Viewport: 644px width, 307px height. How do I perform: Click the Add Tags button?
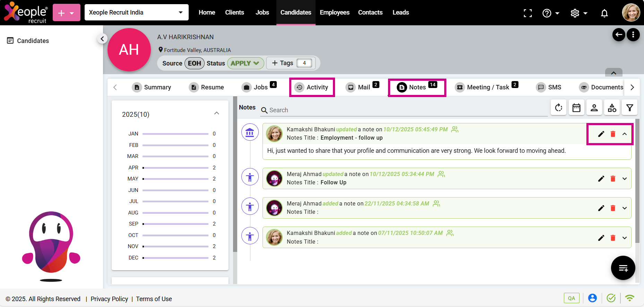click(x=283, y=63)
